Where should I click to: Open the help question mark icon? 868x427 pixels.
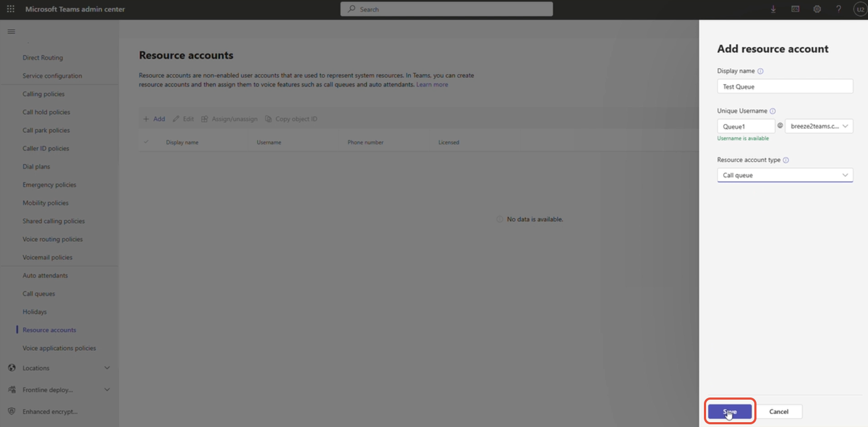tap(839, 9)
